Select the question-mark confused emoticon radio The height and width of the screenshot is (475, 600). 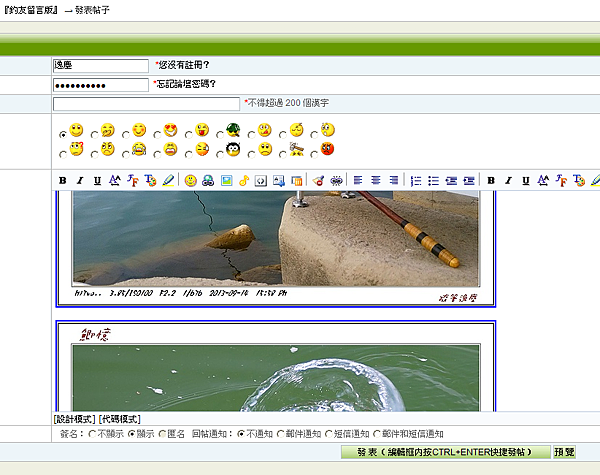point(63,154)
